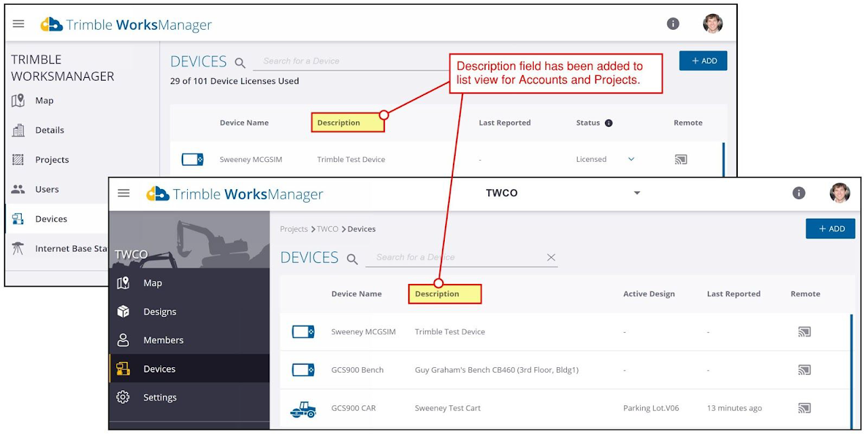Open user avatar in front TWCO window
Image resolution: width=868 pixels, height=435 pixels.
coord(840,193)
